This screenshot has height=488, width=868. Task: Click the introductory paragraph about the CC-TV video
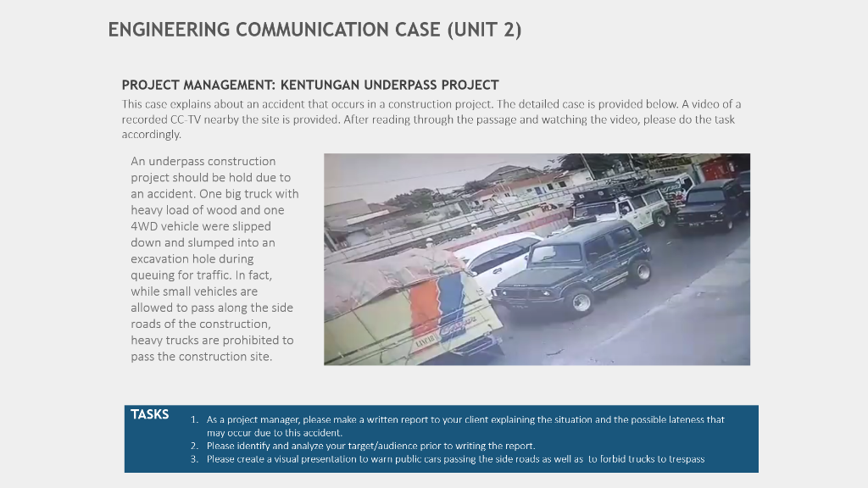(431, 115)
